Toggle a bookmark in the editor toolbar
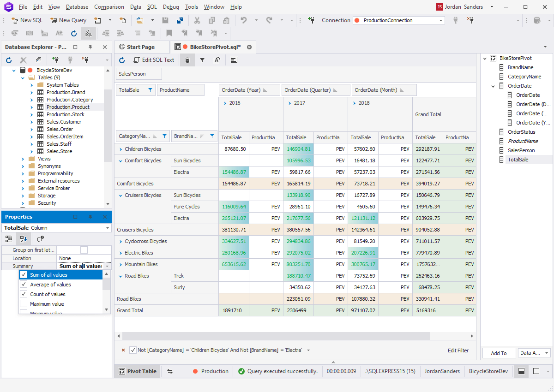 (169, 33)
